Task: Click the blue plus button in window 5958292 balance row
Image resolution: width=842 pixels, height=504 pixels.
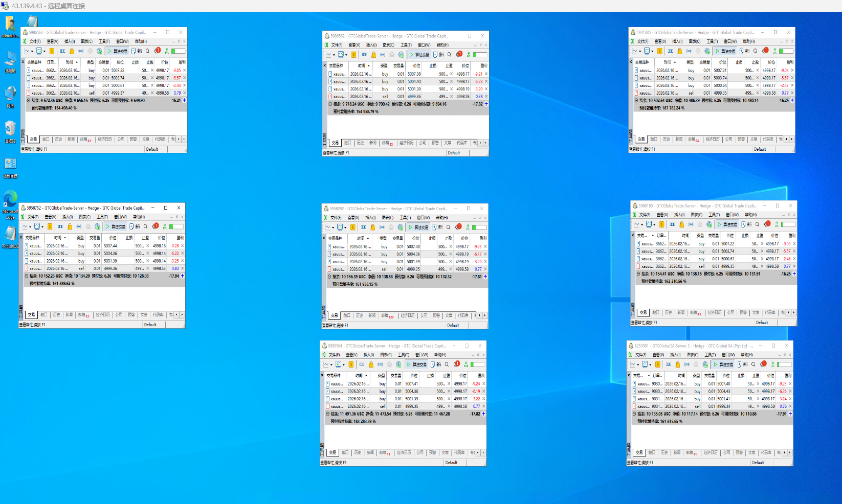Action: click(485, 277)
